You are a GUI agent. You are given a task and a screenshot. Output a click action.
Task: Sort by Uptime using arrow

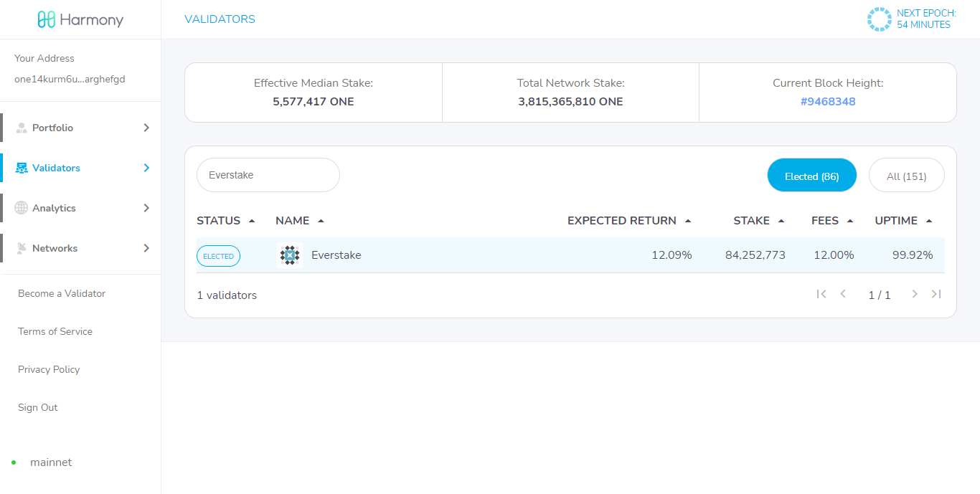click(x=929, y=221)
